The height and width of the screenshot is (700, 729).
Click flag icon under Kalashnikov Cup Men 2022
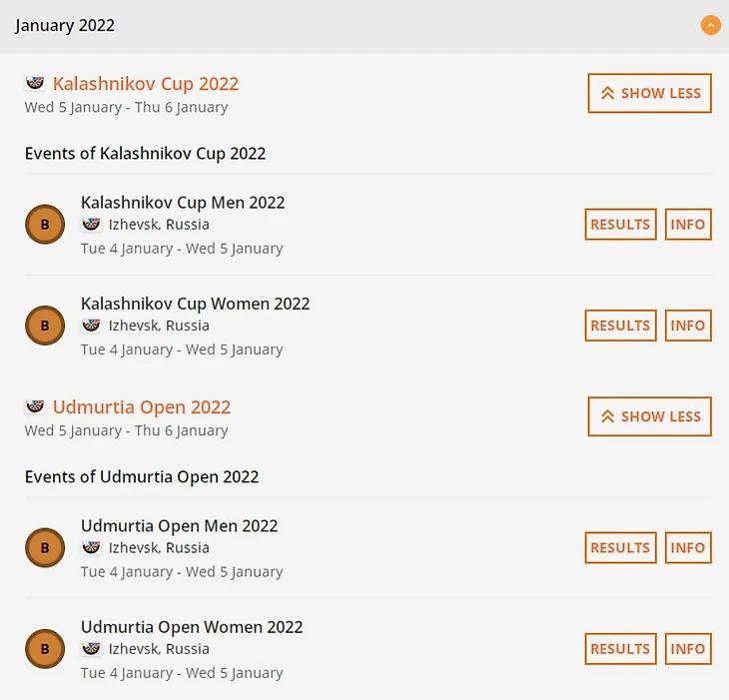pos(91,225)
